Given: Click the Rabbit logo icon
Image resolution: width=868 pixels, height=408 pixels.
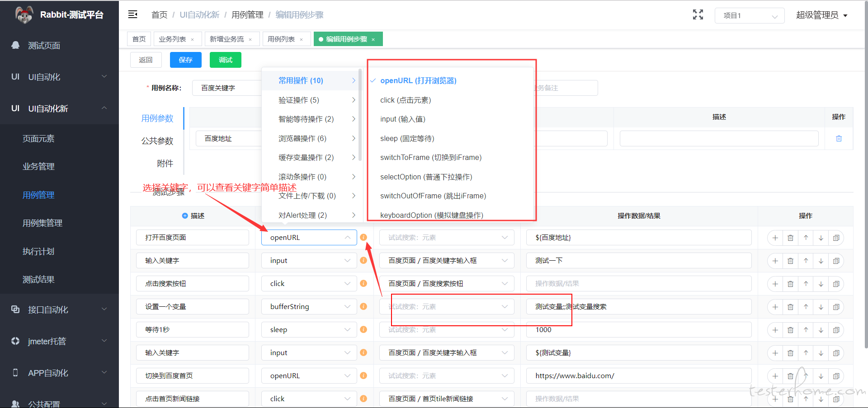Looking at the screenshot, I should coord(24,15).
